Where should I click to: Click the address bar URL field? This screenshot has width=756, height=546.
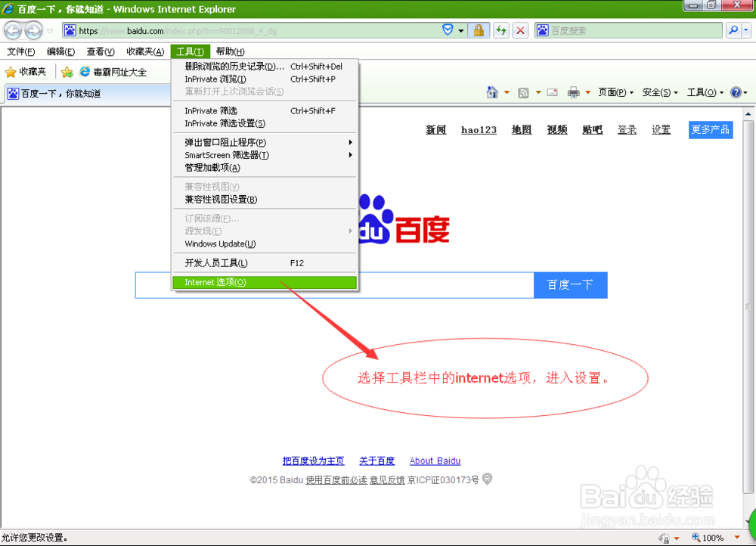click(x=251, y=31)
